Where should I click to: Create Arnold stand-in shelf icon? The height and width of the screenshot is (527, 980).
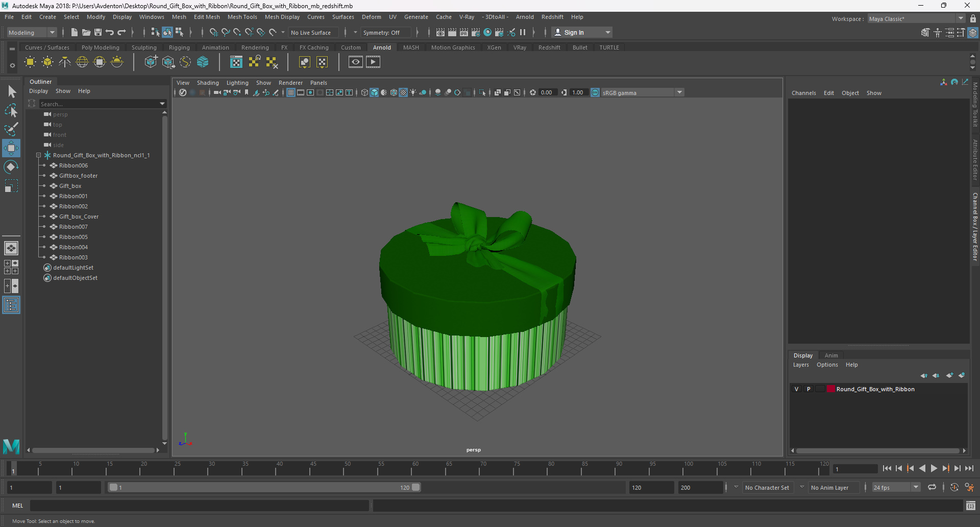pyautogui.click(x=151, y=62)
